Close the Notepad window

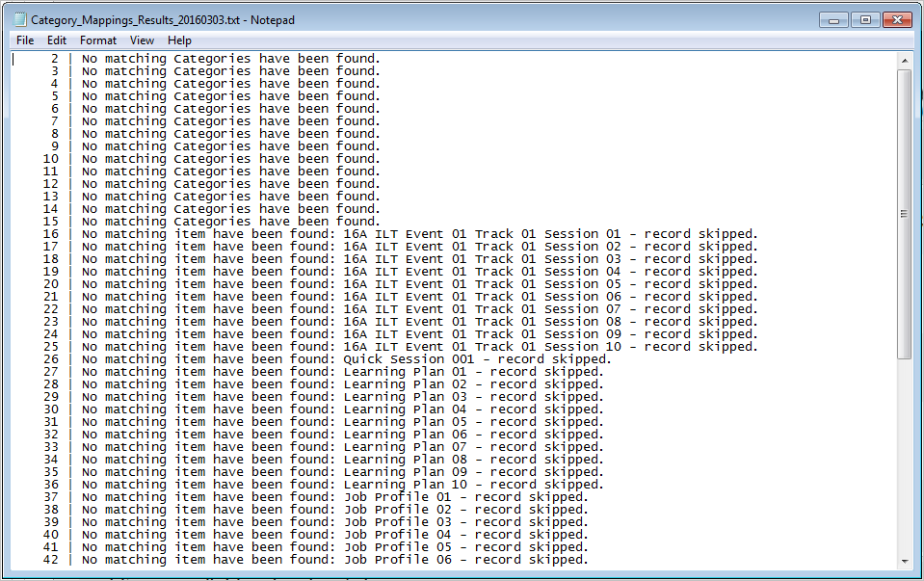pos(897,20)
